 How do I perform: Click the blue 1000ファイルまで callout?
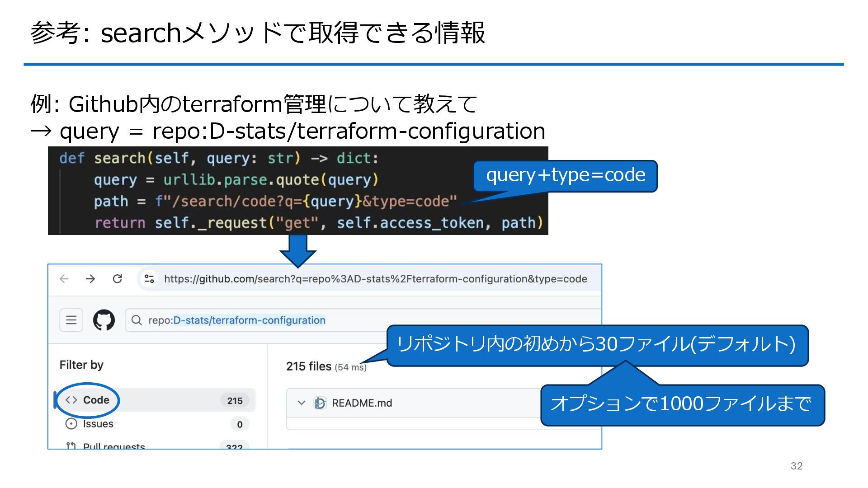point(682,404)
